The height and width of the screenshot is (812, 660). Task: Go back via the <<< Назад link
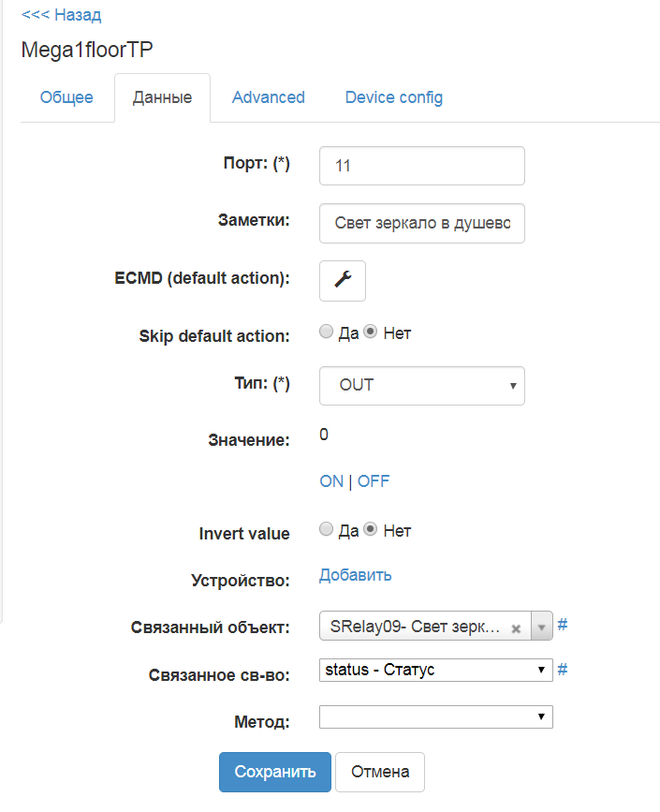pos(61,15)
